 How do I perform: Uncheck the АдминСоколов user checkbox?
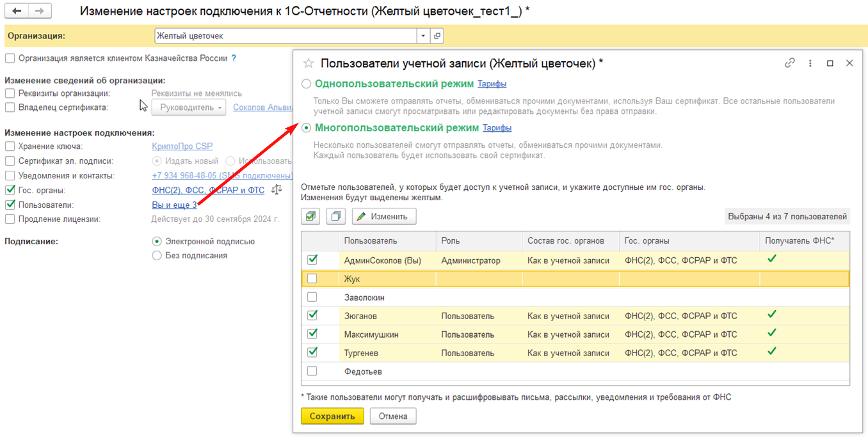tap(312, 260)
